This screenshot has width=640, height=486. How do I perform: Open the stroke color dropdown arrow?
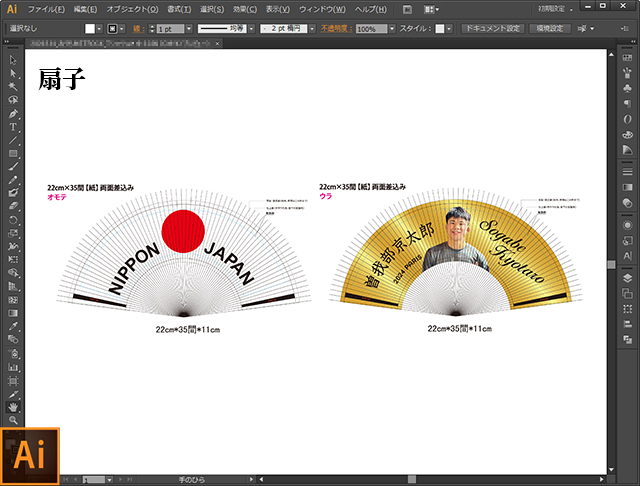coord(122,29)
